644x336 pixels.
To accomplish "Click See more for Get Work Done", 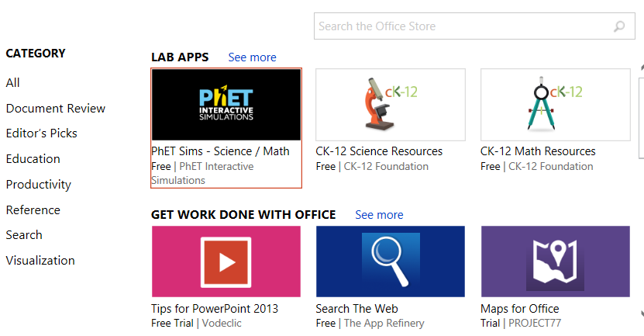I will click(x=379, y=215).
